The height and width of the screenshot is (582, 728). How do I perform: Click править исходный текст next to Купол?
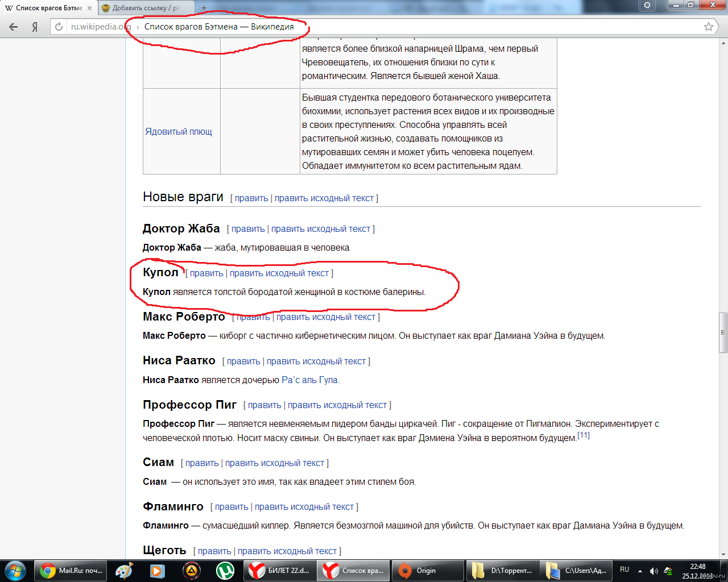point(279,273)
